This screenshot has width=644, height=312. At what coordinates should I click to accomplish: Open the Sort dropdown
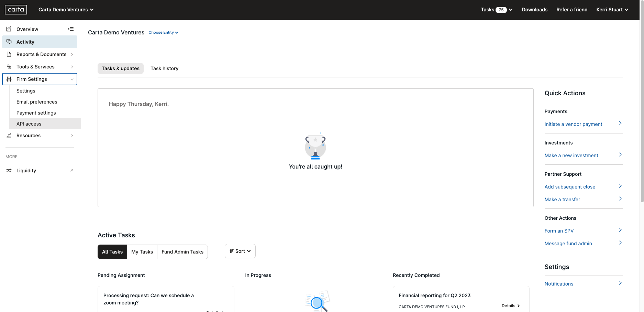coord(240,251)
